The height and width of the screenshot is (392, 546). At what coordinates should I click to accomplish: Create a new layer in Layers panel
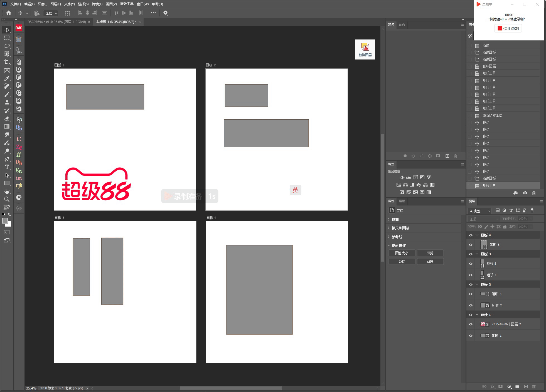click(x=526, y=386)
